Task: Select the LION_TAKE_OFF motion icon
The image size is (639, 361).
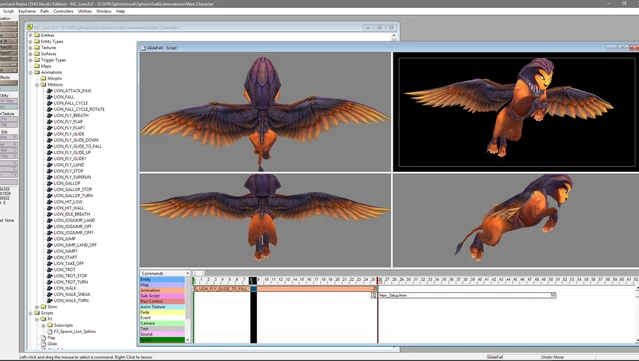Action: tap(50, 264)
